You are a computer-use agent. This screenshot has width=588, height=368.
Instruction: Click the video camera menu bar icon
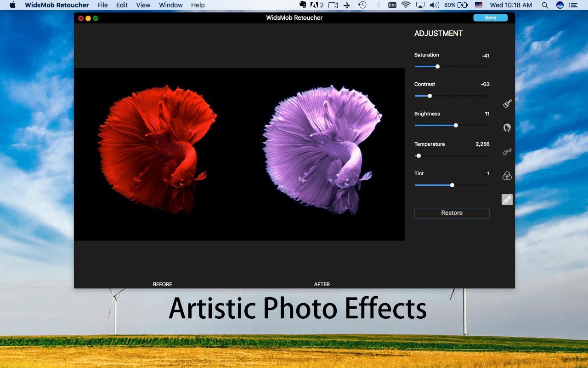coord(333,5)
